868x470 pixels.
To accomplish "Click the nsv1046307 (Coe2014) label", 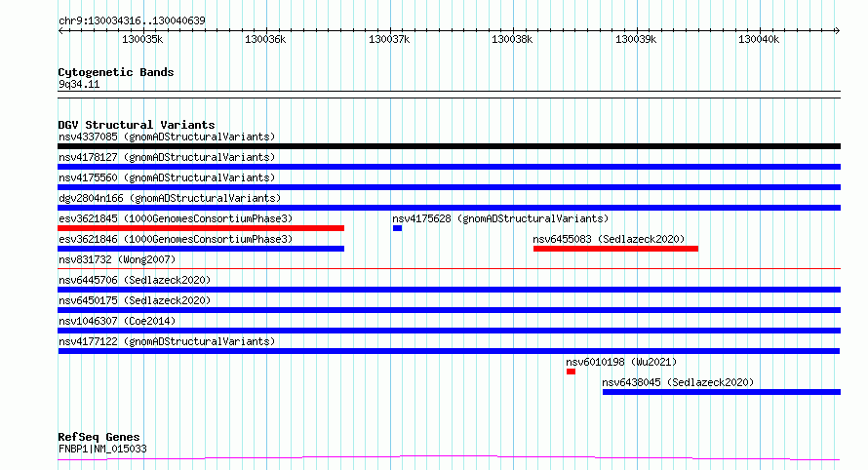I will (117, 321).
